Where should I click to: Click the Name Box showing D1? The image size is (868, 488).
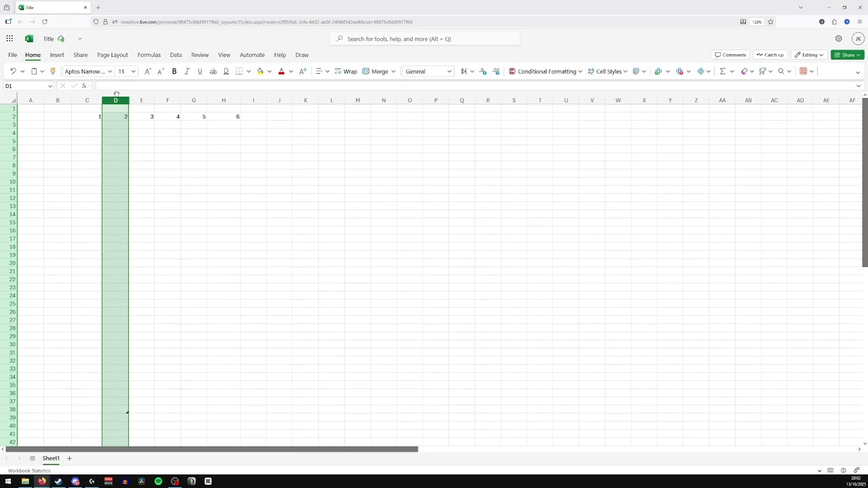pos(28,86)
